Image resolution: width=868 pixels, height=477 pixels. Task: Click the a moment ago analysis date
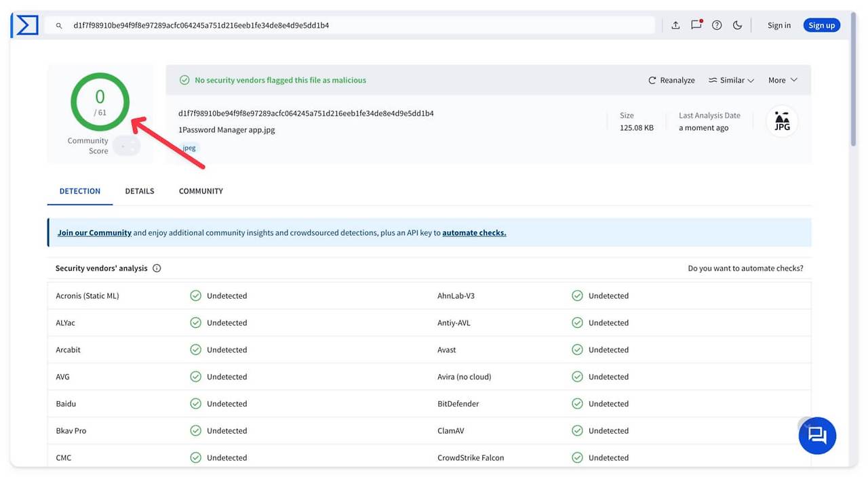tap(704, 127)
